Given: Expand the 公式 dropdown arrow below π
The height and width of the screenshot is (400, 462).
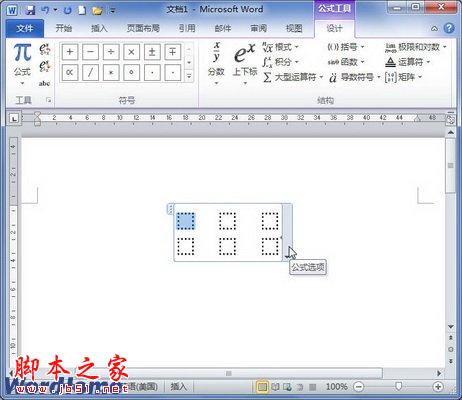Looking at the screenshot, I should [x=22, y=83].
